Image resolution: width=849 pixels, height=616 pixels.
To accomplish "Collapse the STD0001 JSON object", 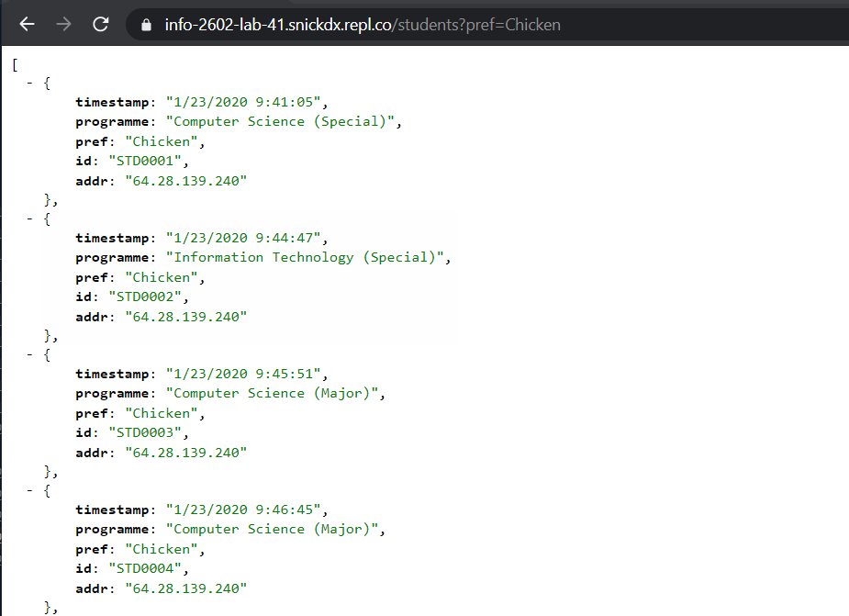I will [29, 83].
